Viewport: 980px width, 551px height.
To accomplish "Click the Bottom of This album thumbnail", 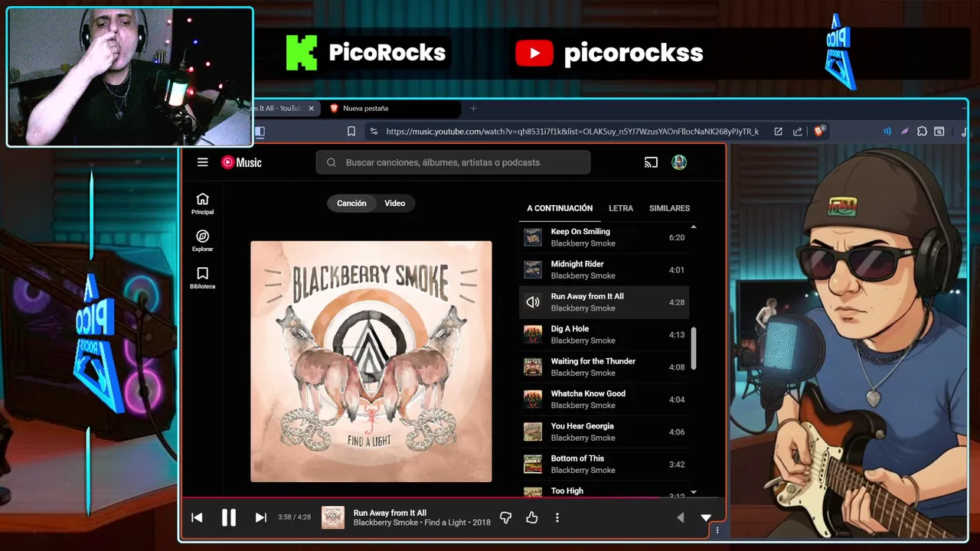I will pos(533,464).
